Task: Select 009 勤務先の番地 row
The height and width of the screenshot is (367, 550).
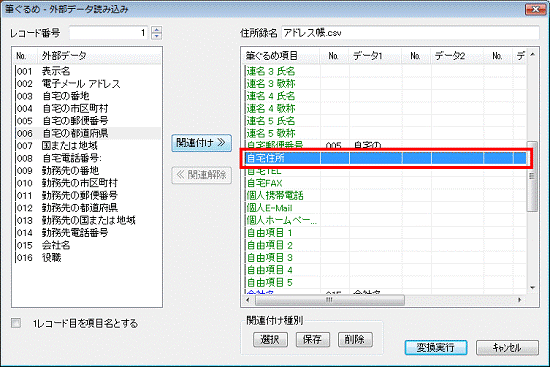Action: 88,171
